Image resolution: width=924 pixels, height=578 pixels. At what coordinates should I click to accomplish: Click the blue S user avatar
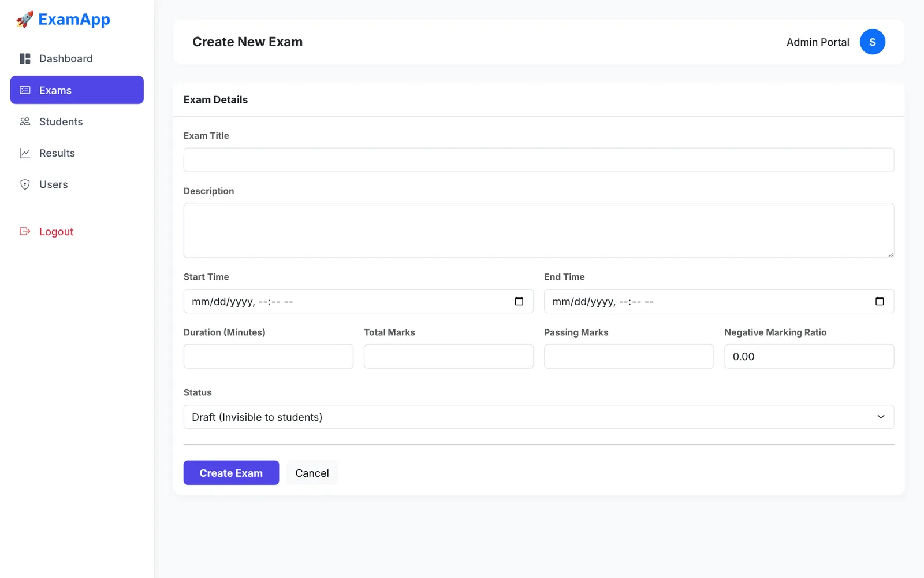tap(872, 42)
